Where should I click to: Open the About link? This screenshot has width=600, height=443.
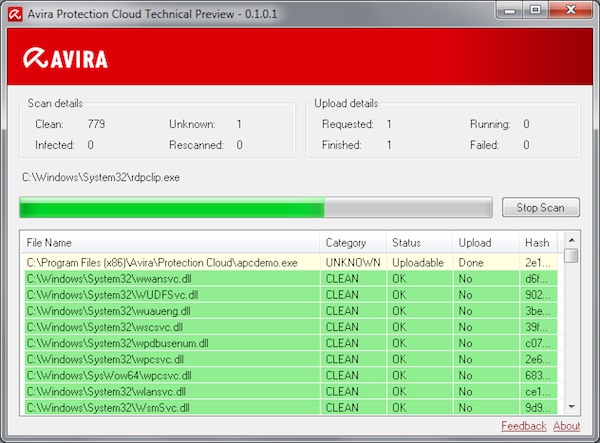click(x=567, y=426)
